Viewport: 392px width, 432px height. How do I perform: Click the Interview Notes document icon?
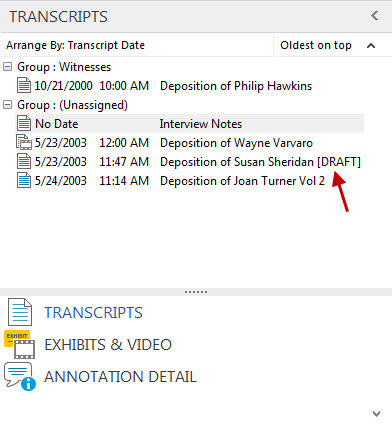[x=24, y=123]
